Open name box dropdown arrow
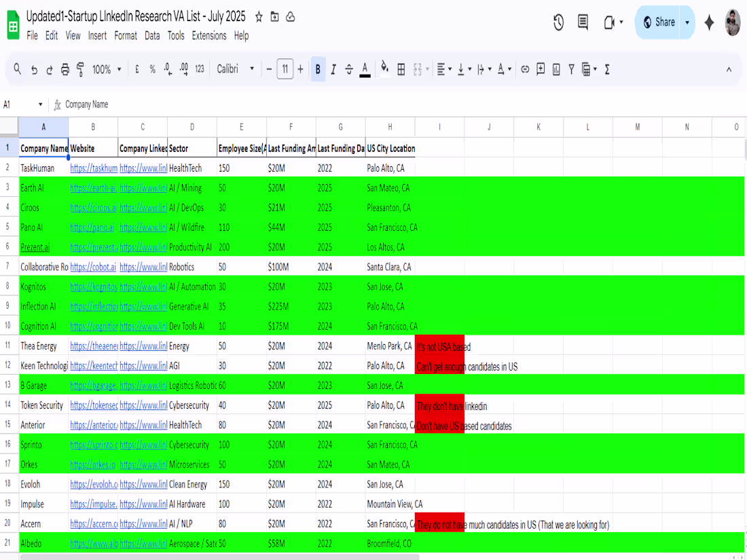 41,105
